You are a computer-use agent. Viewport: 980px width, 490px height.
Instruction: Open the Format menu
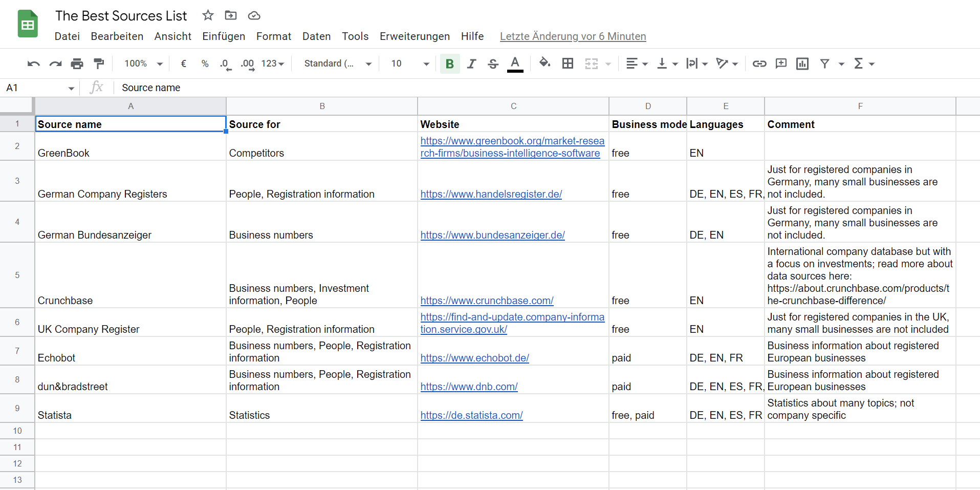[274, 36]
